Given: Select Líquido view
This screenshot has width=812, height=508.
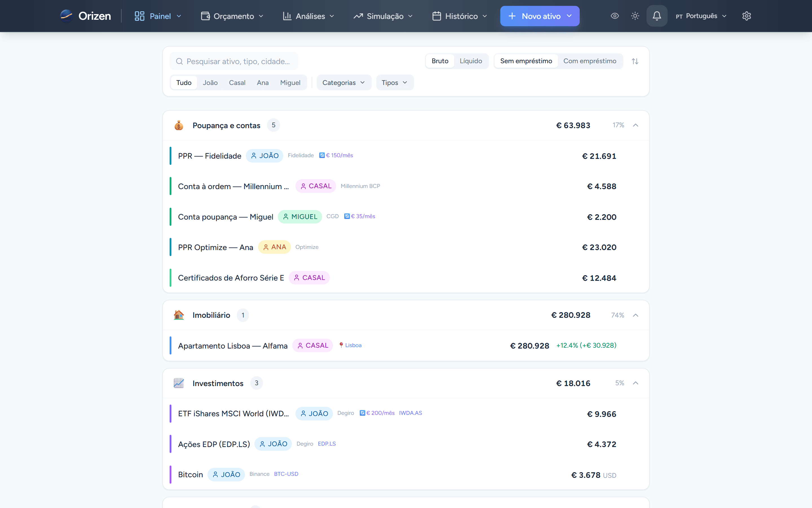Looking at the screenshot, I should point(471,61).
